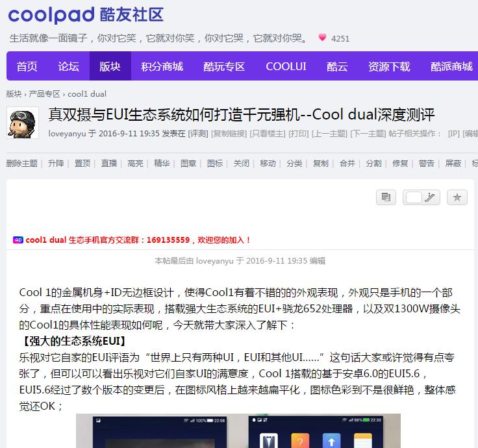Click 精华 moderation link
478x448 pixels.
pos(162,164)
